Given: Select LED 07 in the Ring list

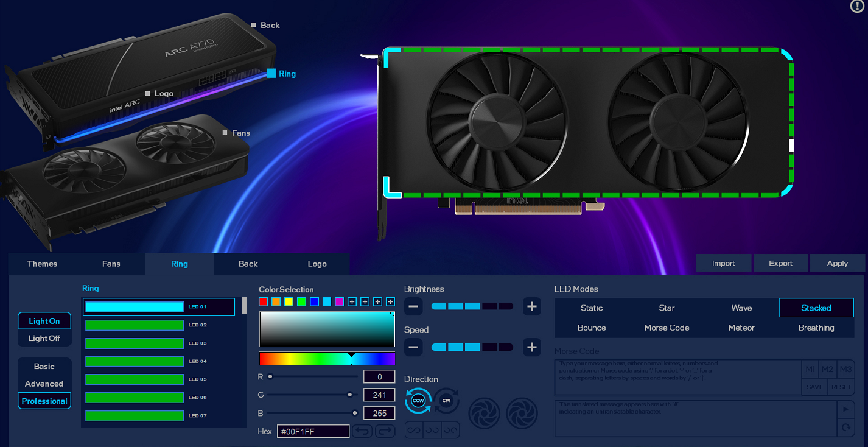Looking at the screenshot, I should 159,416.
